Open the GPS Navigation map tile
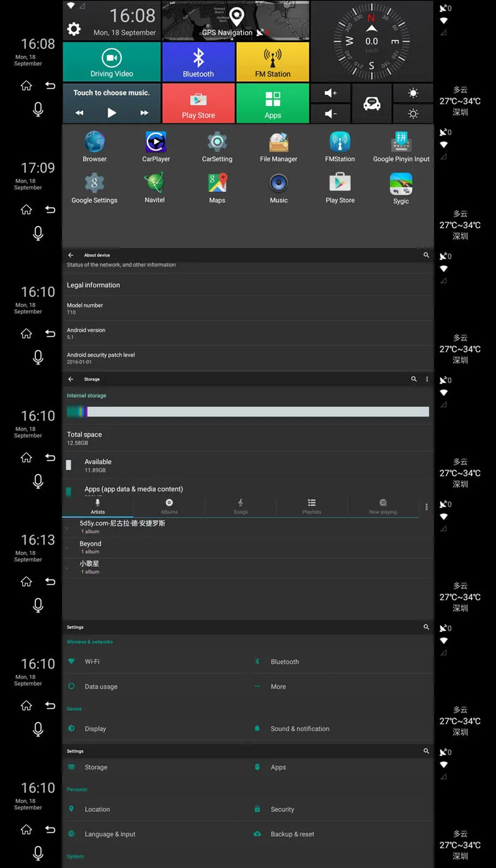Screen dimensions: 496x868 (236, 20)
